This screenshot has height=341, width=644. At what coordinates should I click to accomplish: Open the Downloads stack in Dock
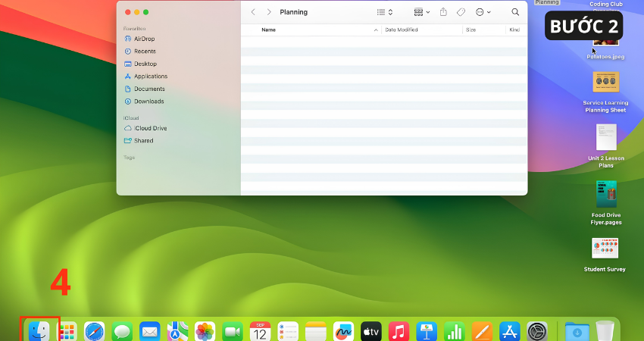pos(577,331)
